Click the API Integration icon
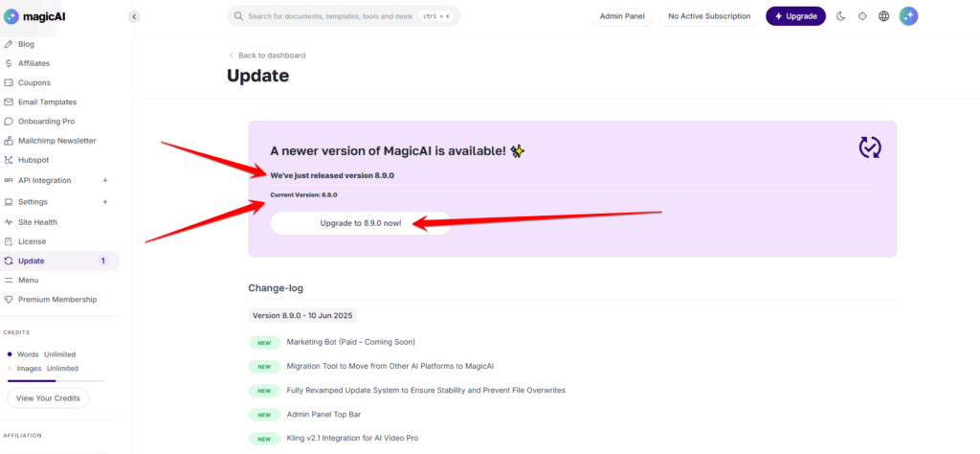980x454 pixels. pos(8,180)
